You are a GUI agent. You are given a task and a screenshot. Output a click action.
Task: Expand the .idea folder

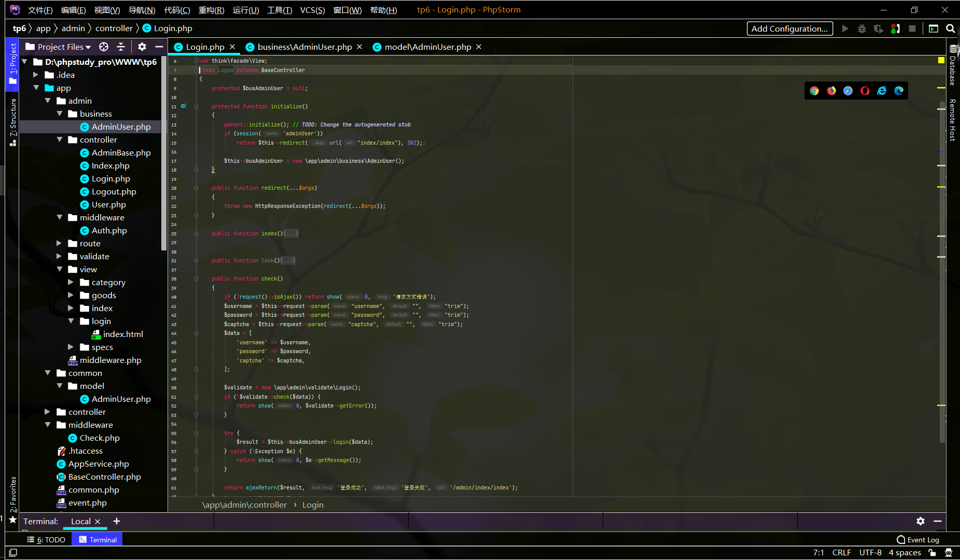pos(36,75)
